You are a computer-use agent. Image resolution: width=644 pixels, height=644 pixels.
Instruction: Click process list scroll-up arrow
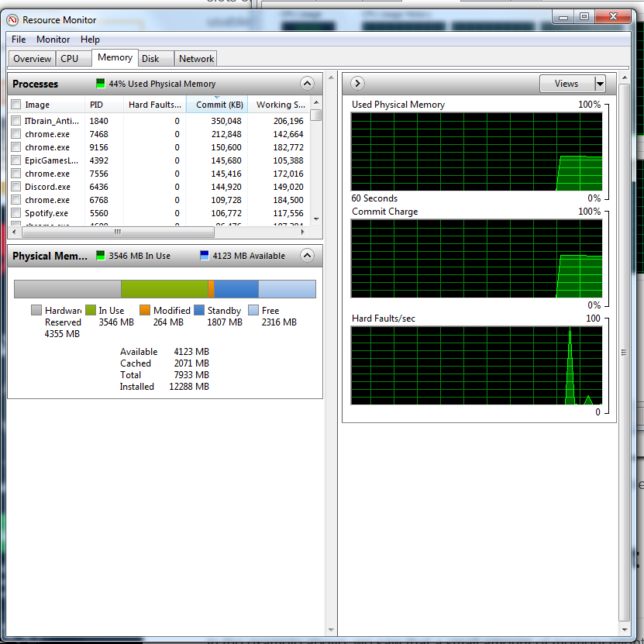click(x=316, y=102)
